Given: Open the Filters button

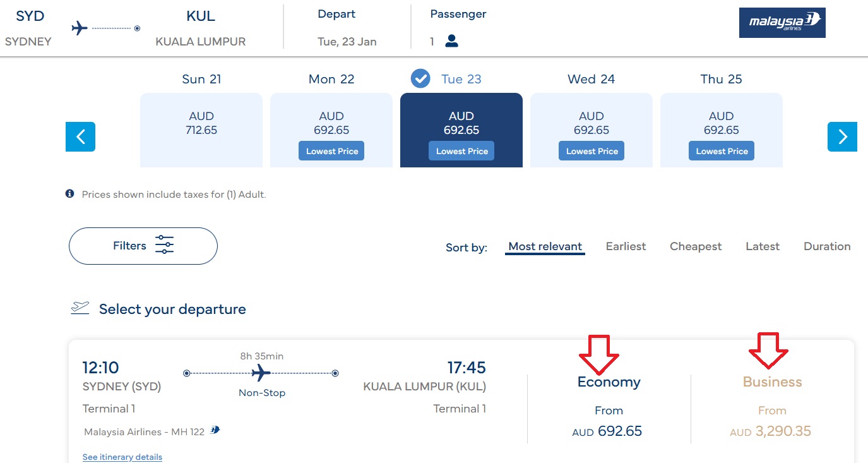Looking at the screenshot, I should coord(143,246).
